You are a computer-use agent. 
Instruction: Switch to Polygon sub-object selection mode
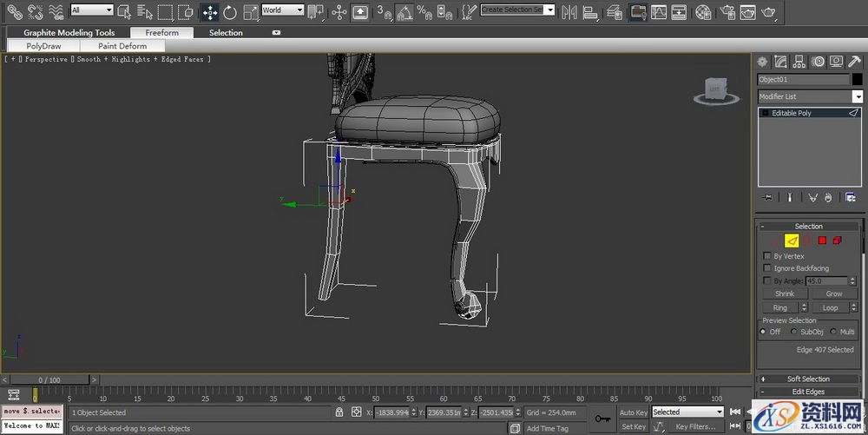coord(822,241)
